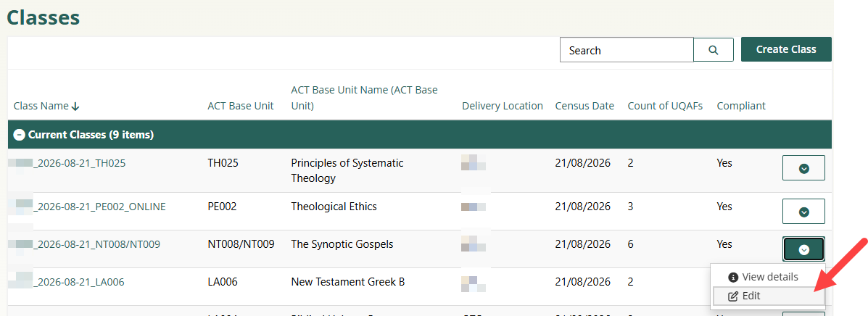Screen dimensions: 868x316
Task: Open the 2026-08-21_LA006 class link
Action: (x=80, y=282)
